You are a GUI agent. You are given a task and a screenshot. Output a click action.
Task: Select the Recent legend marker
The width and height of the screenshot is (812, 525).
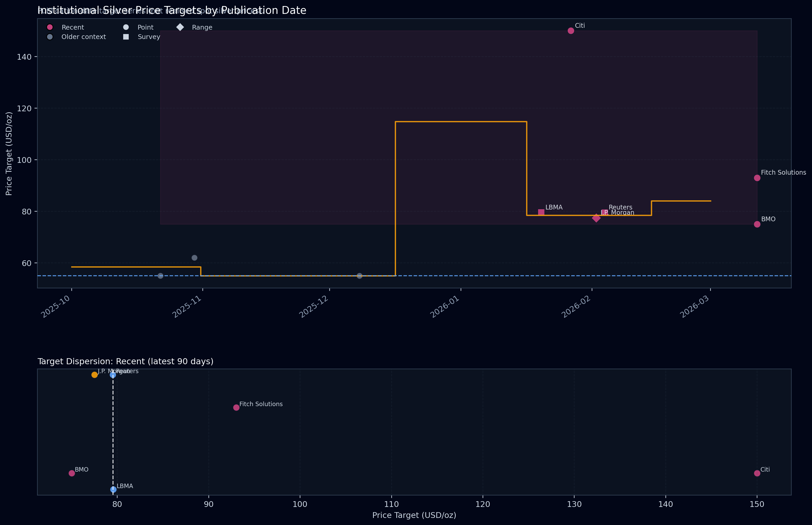[50, 27]
